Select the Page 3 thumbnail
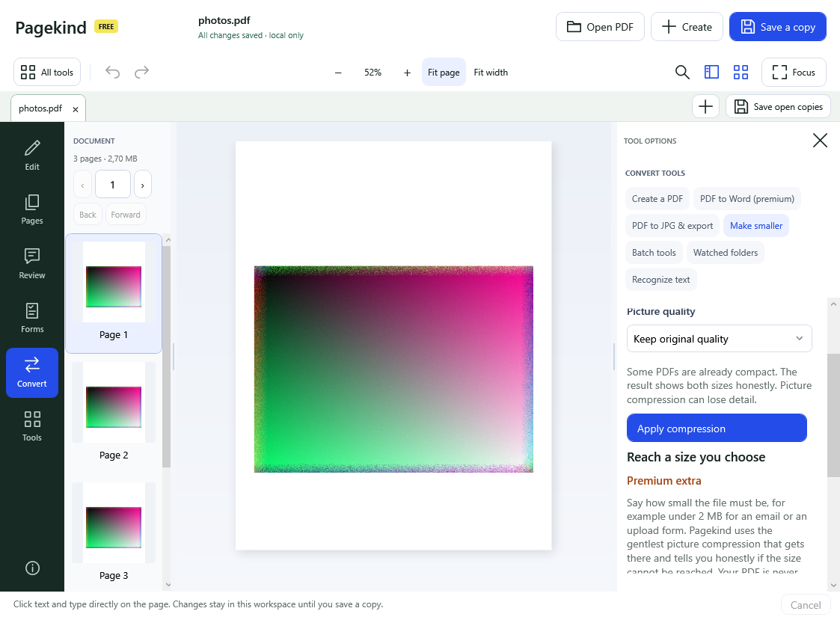The width and height of the screenshot is (840, 617). [114, 532]
